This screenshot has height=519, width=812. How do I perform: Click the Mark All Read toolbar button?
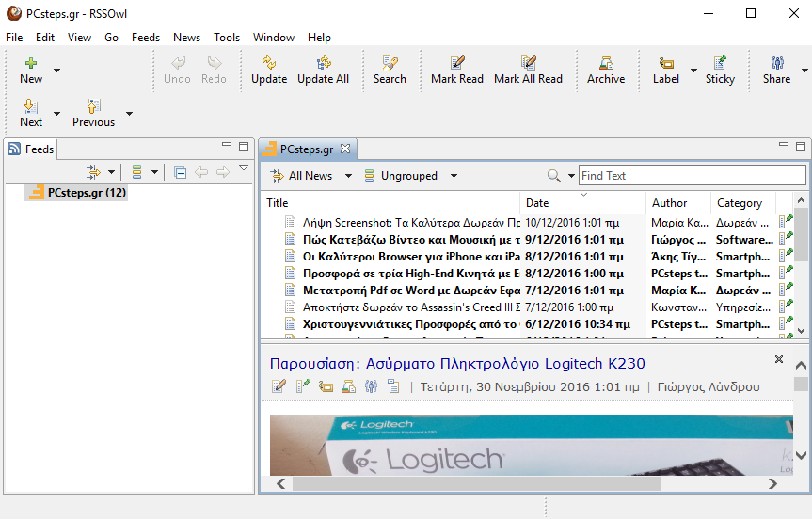pos(528,70)
